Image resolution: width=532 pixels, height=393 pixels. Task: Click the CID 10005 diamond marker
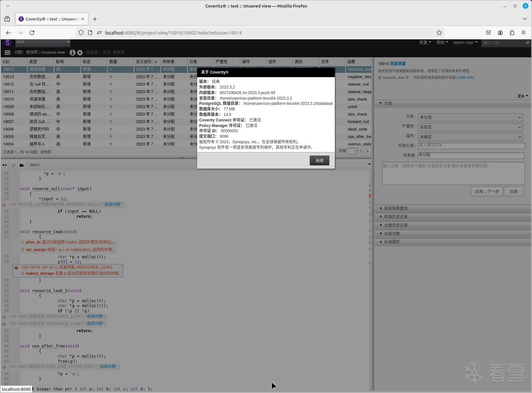4,367
